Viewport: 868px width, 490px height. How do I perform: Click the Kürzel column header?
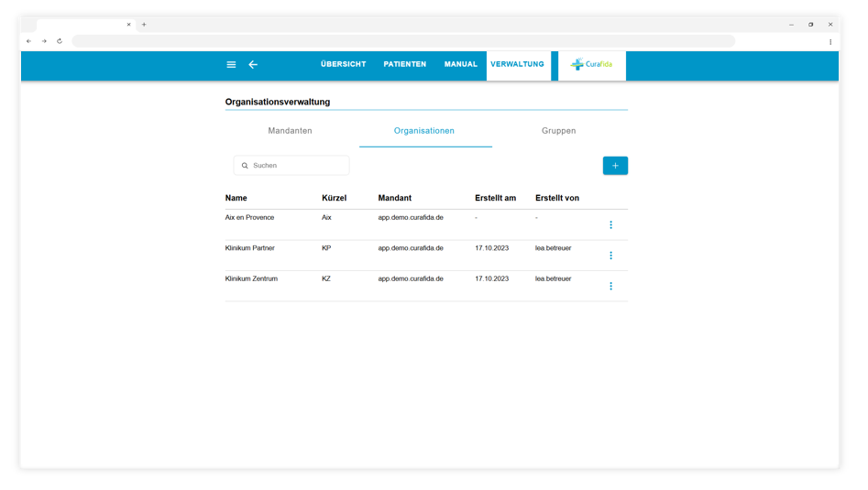334,198
